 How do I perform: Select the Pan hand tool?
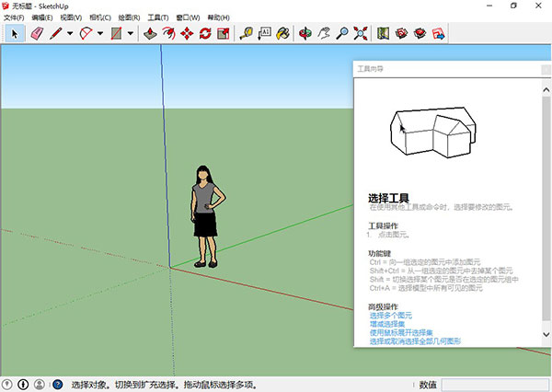(324, 34)
